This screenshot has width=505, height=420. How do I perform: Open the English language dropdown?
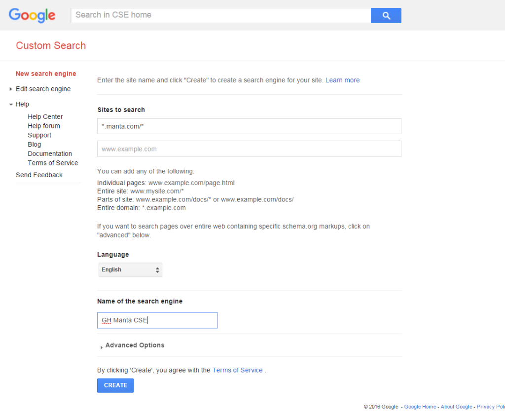[x=130, y=269]
